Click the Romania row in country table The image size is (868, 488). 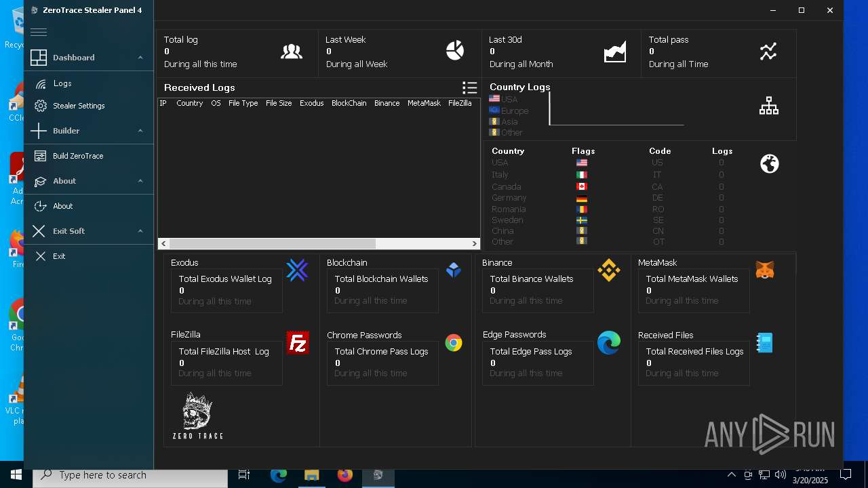(x=608, y=209)
